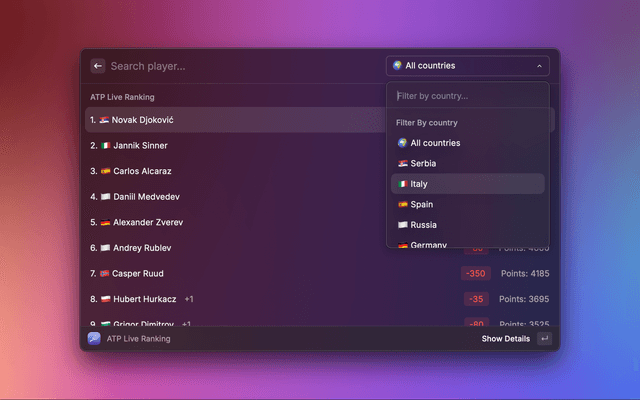Click Show Details button

(505, 339)
